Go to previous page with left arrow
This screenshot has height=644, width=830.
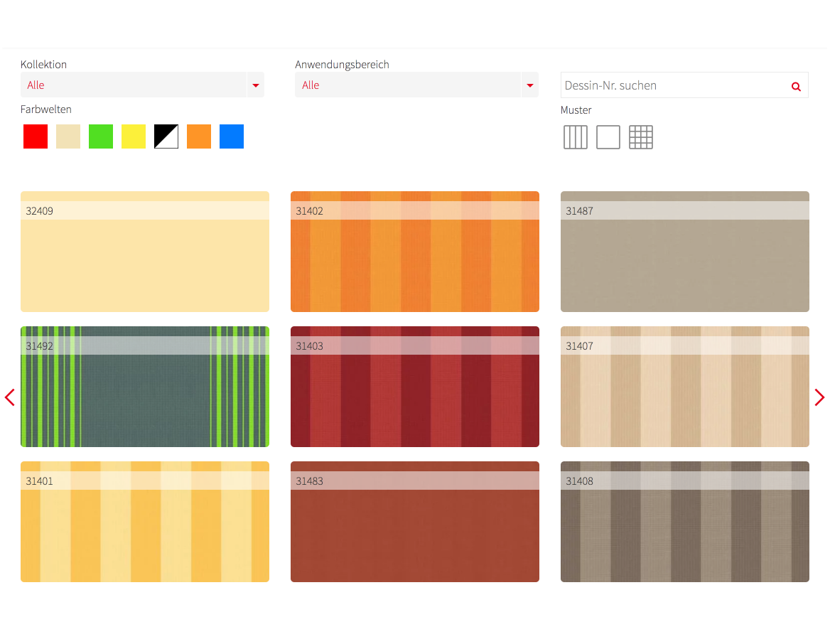(10, 397)
